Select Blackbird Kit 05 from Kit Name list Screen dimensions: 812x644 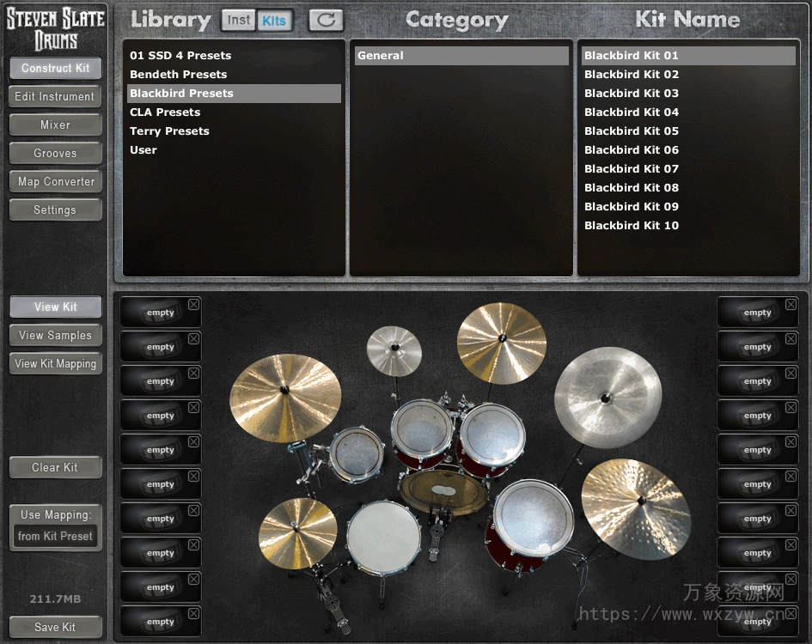tap(632, 131)
